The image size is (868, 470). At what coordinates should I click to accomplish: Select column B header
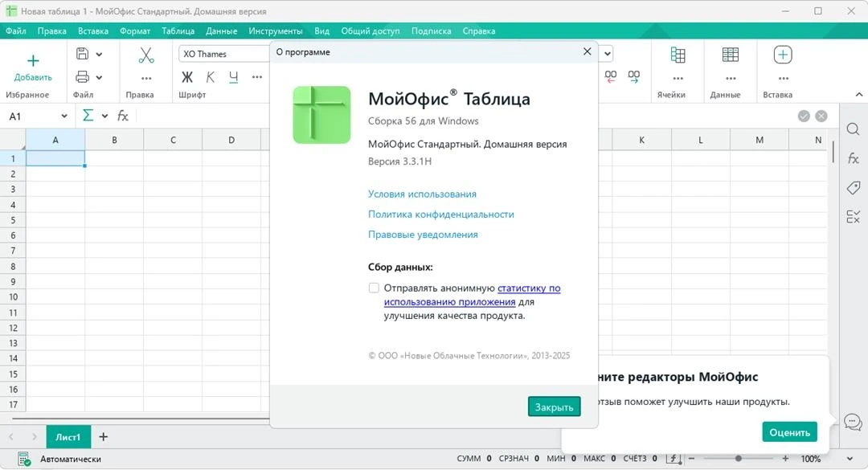point(115,140)
